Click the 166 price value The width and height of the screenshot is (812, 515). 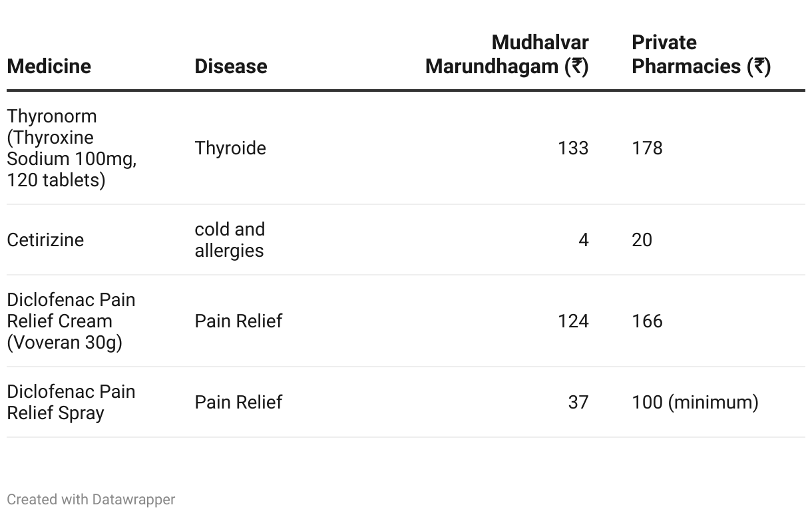point(647,321)
